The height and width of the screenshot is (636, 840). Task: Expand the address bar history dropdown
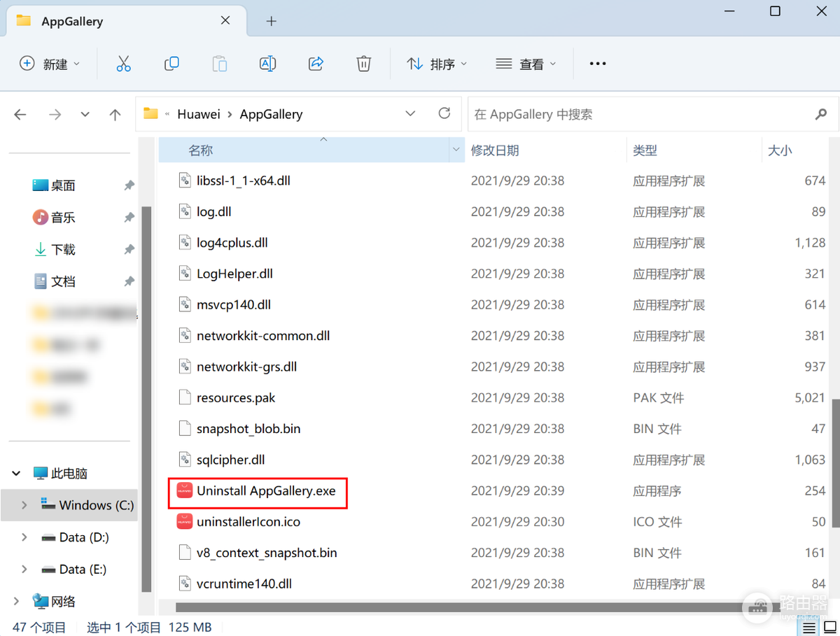pyautogui.click(x=410, y=113)
